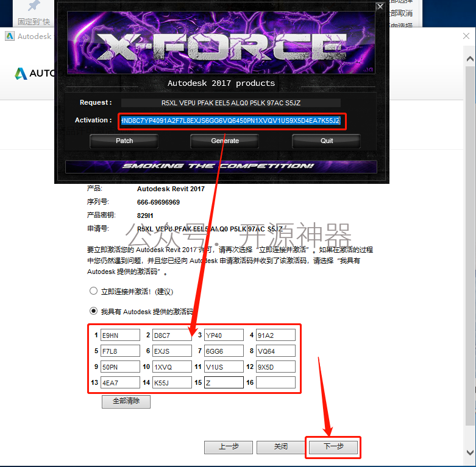
Task: Close the Autodesk licensing window
Action: click(466, 36)
